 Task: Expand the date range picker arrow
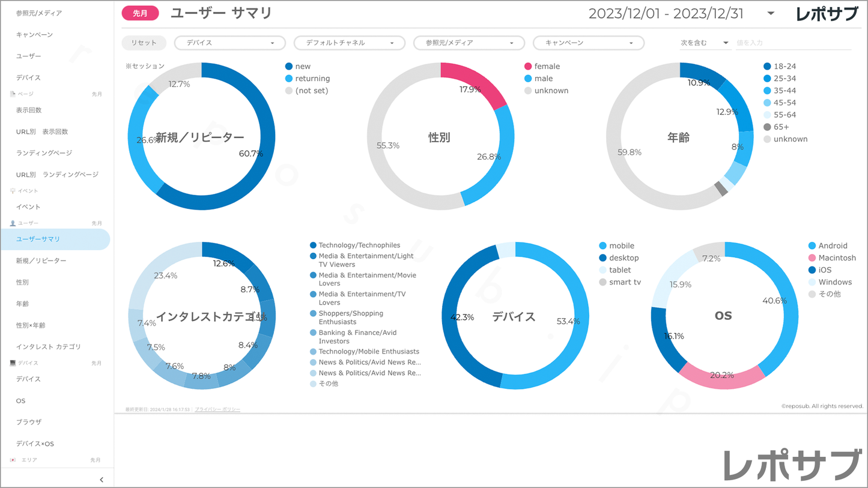(x=771, y=13)
